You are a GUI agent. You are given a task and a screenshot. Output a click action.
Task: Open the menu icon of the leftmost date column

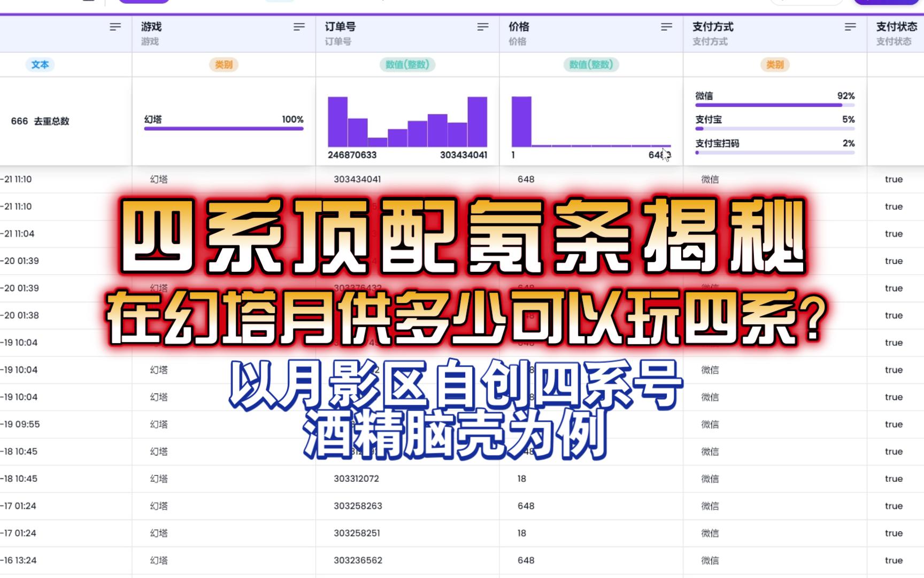click(x=115, y=27)
